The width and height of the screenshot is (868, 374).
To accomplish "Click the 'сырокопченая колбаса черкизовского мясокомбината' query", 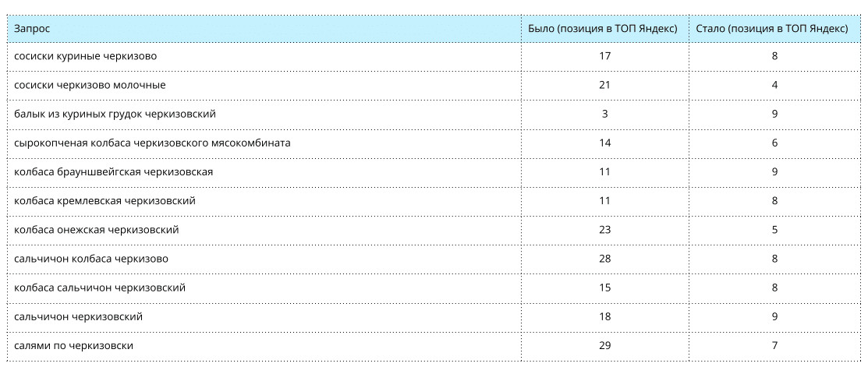I will 152,143.
